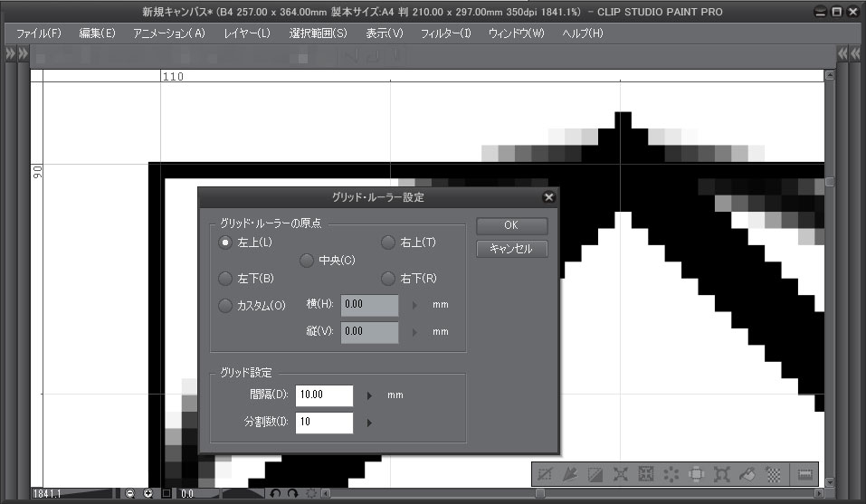This screenshot has width=866, height=504.
Task: Expand the 分割数 value slider arrow
Action: [x=369, y=423]
